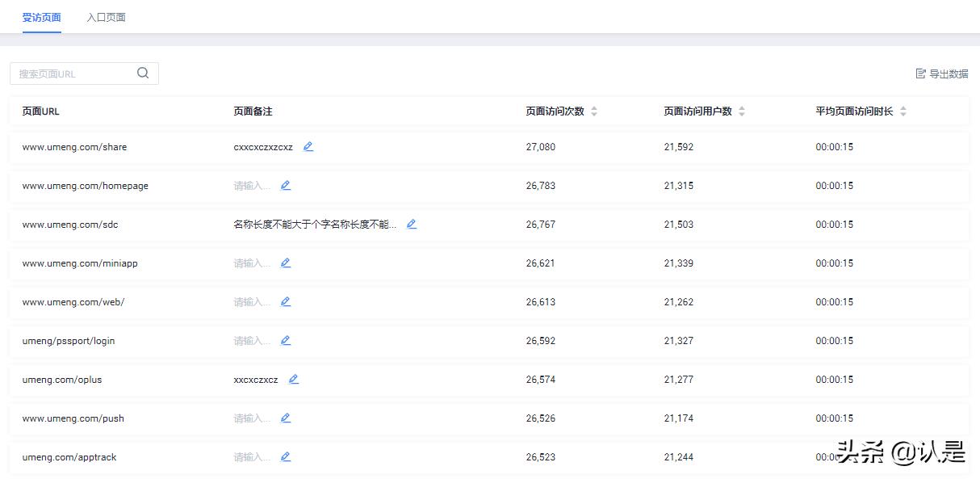Click the sort chevrons on 平均页面访问时长
980x479 pixels.
[903, 111]
